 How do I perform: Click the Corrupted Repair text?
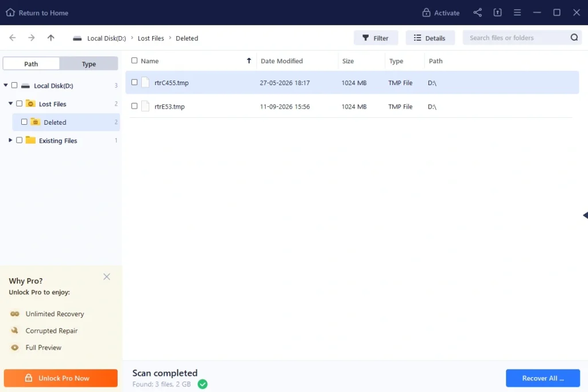click(x=51, y=331)
